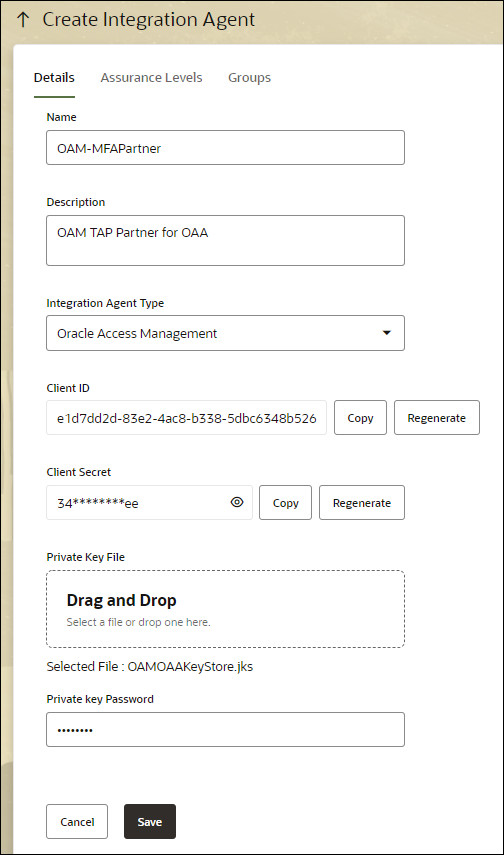Click the Selected File OAMOAAKeyStore.jks text
Image resolution: width=504 pixels, height=855 pixels.
pos(149,666)
